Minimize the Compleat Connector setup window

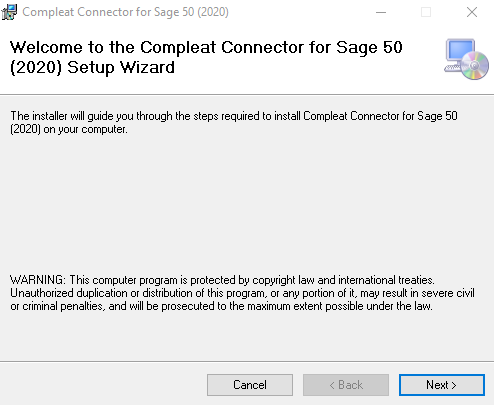coord(381,12)
